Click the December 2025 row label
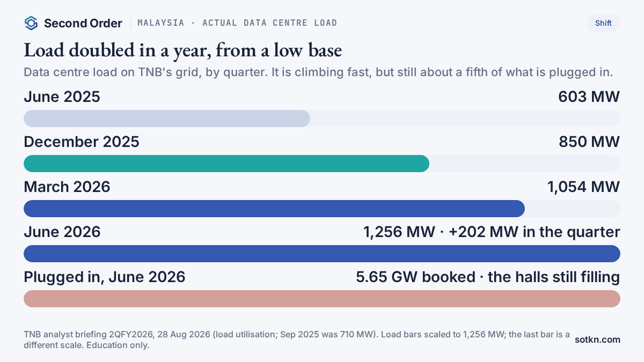 (82, 142)
